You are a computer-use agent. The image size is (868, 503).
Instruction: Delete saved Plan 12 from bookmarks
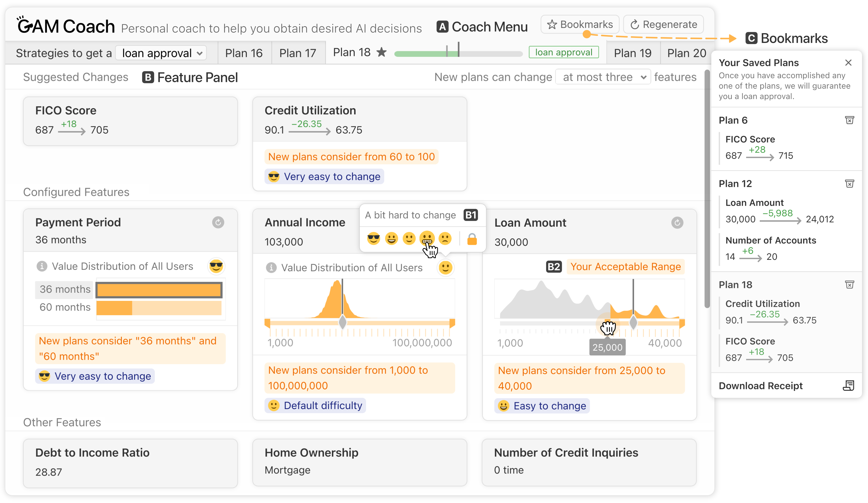pos(849,184)
